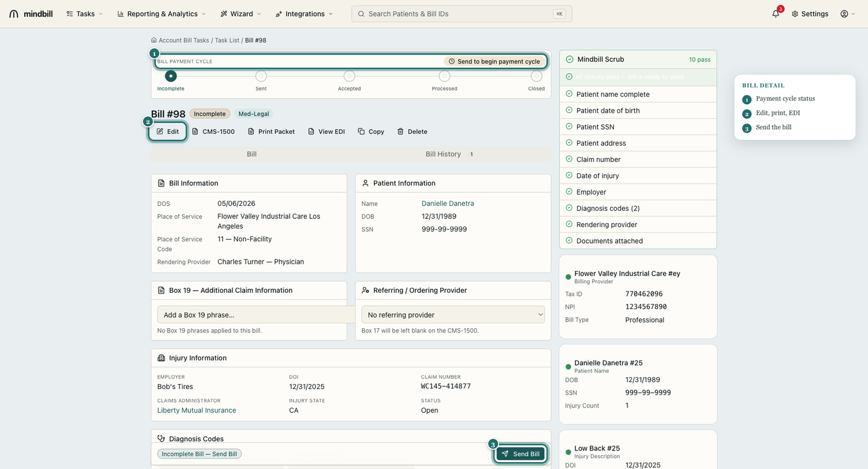The width and height of the screenshot is (868, 469).
Task: Click the Date of injury scrub row
Action: point(638,176)
